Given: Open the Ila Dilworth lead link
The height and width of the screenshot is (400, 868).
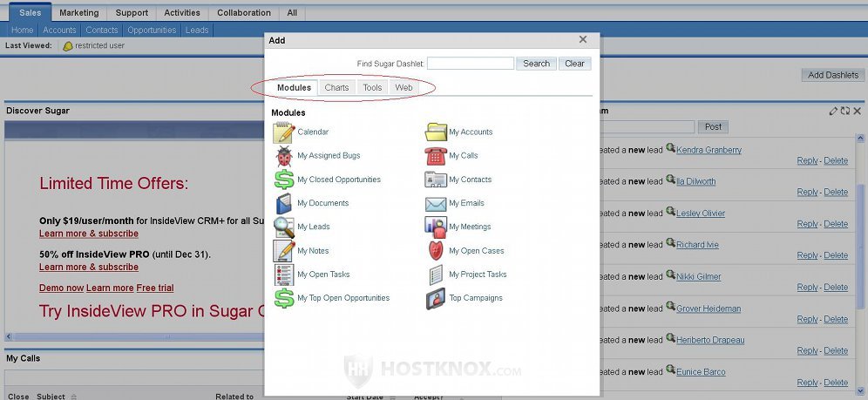Looking at the screenshot, I should [x=695, y=181].
